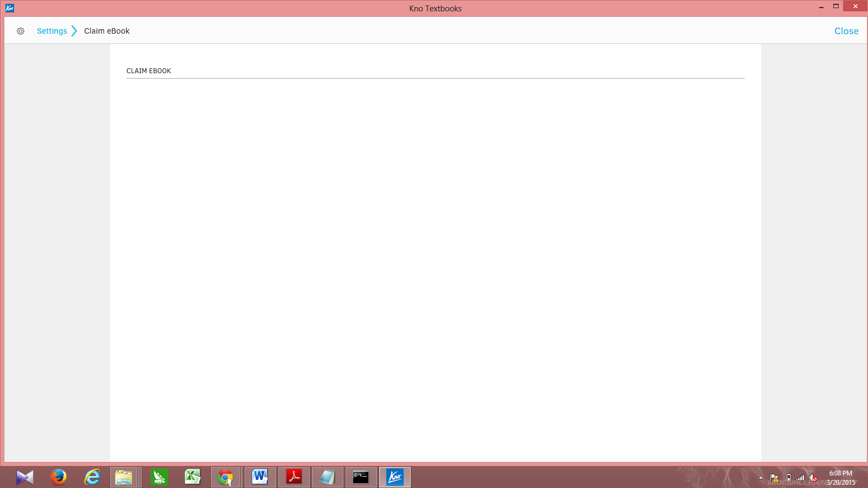Open Excel from the taskbar
The image size is (868, 488).
coord(193,477)
